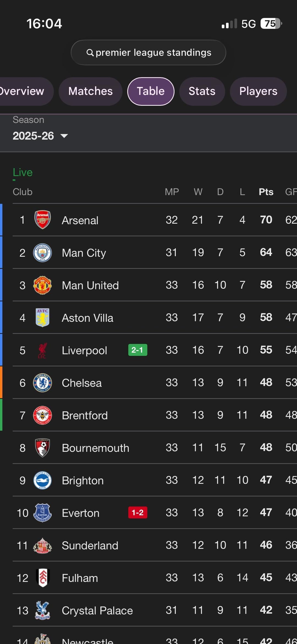297x644 pixels.
Task: Tap the premier league standings search field
Action: 153,52
